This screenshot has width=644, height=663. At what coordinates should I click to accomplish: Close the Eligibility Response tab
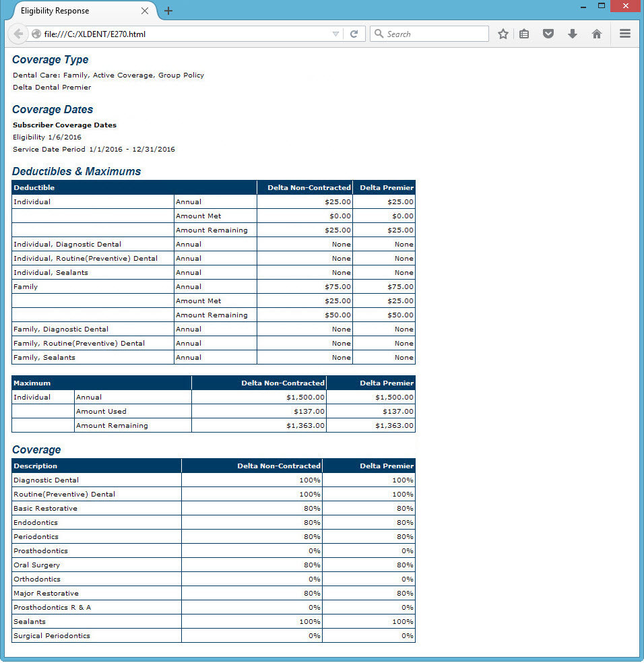tap(145, 11)
